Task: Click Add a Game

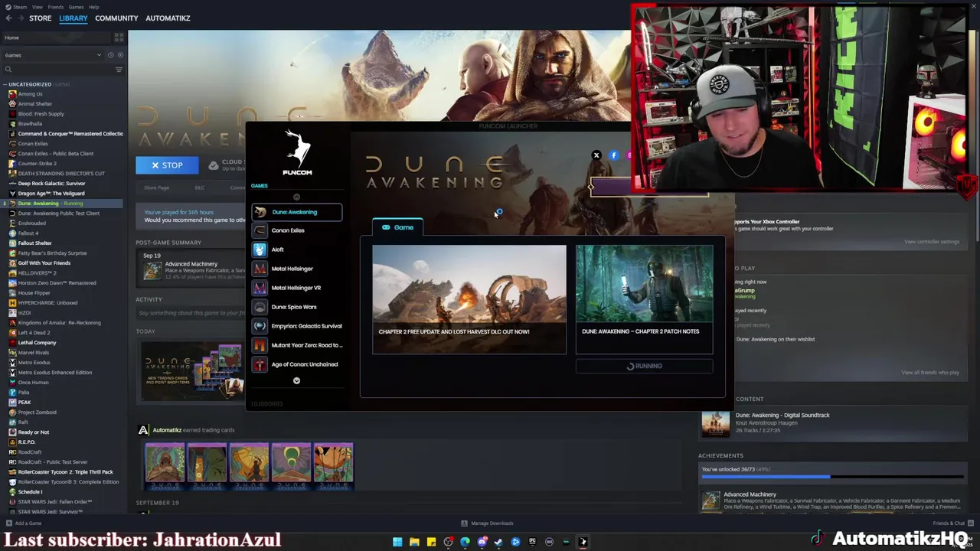Action: tap(23, 523)
